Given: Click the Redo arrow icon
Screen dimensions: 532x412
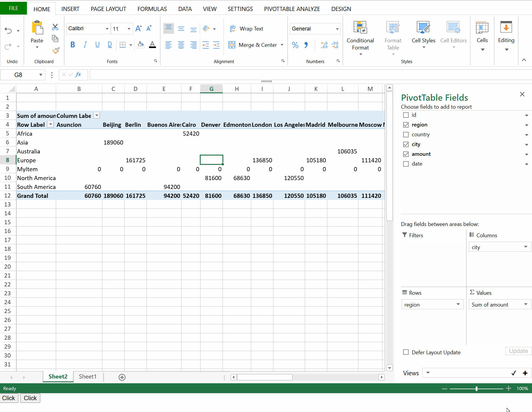Looking at the screenshot, I should [x=8, y=46].
